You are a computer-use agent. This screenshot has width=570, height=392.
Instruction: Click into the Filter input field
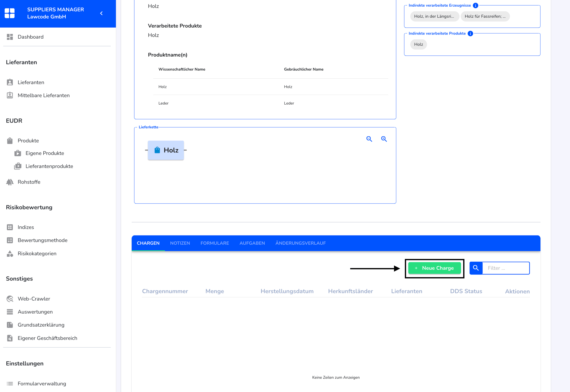(506, 268)
